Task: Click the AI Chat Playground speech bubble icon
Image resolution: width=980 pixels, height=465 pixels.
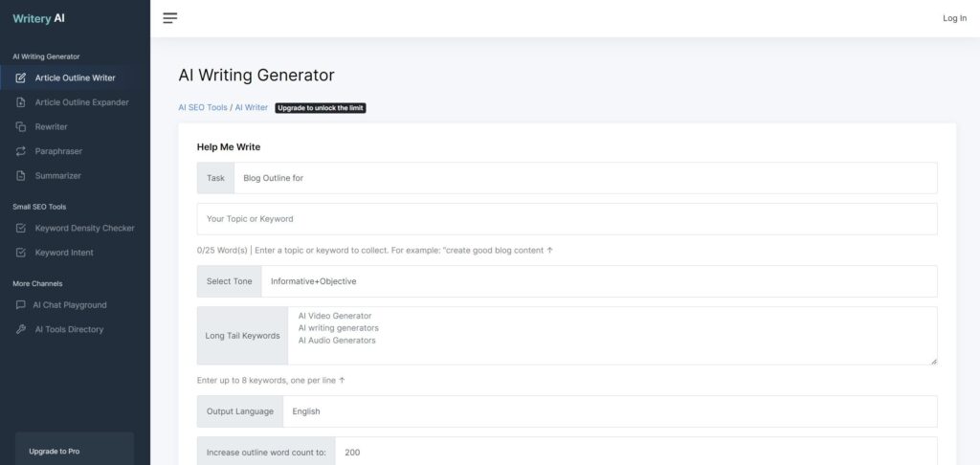Action: click(21, 305)
